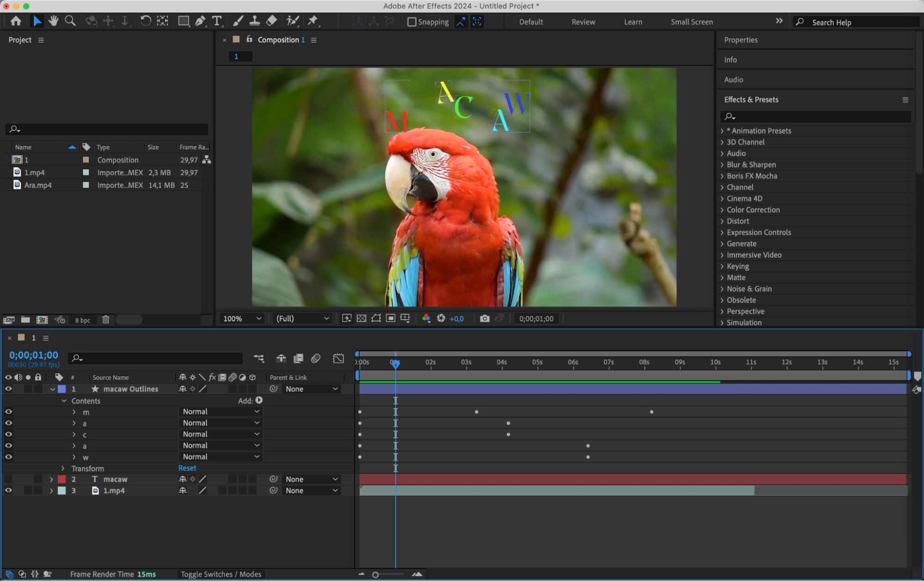Click the Reset link next to Transform

187,468
